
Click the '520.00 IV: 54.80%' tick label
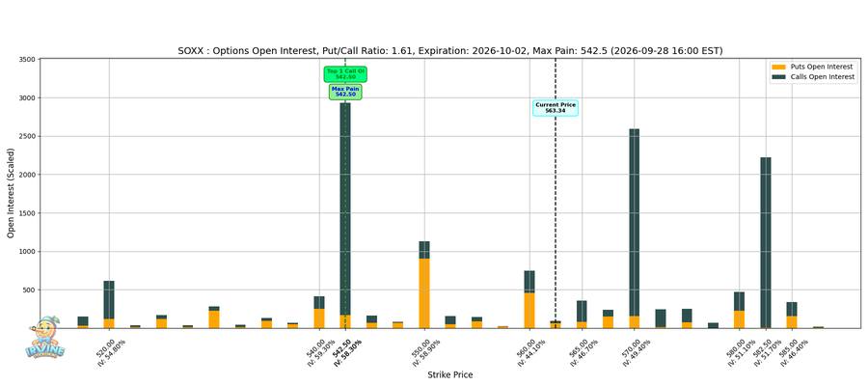click(x=109, y=351)
